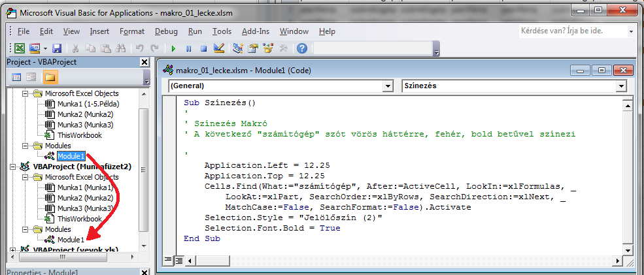Switch to Microsoft Excel view icon
Screen dimensions: 644x275
pos(20,48)
